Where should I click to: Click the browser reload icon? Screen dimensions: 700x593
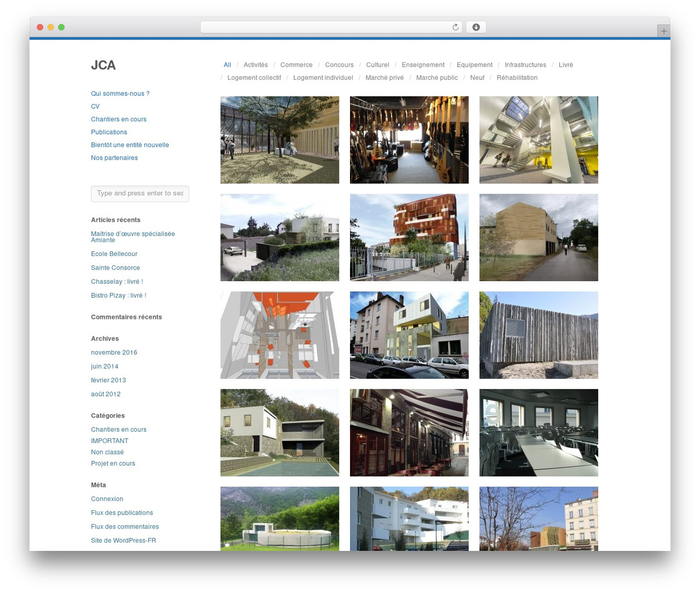coord(455,27)
